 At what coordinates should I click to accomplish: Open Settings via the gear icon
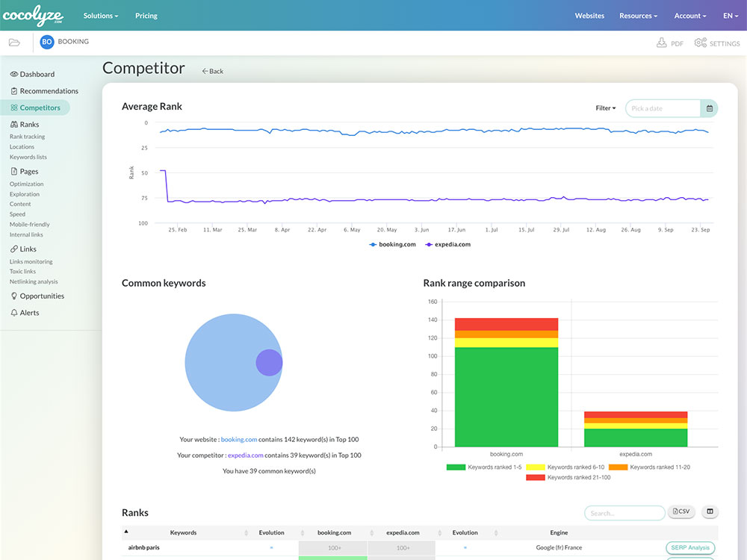pos(716,43)
